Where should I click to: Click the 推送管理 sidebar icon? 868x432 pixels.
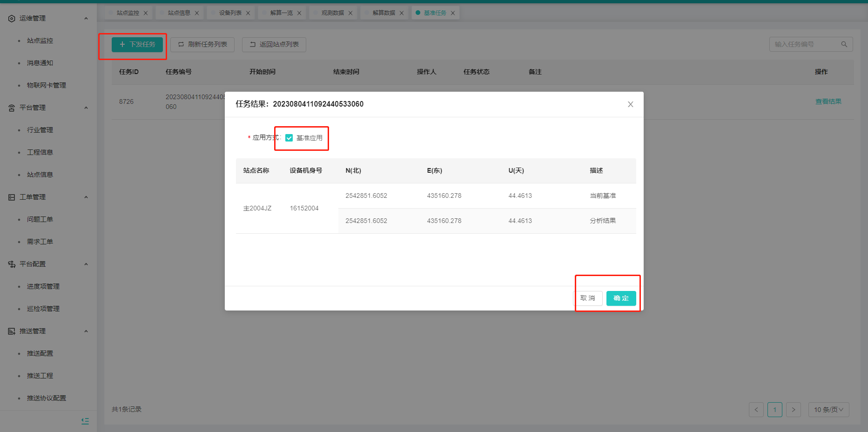click(x=12, y=331)
